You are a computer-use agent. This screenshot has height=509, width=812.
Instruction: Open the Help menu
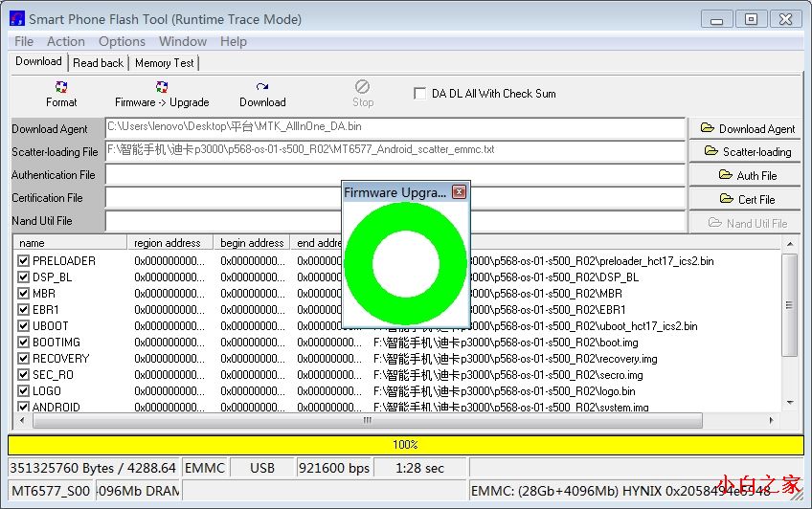pyautogui.click(x=233, y=41)
